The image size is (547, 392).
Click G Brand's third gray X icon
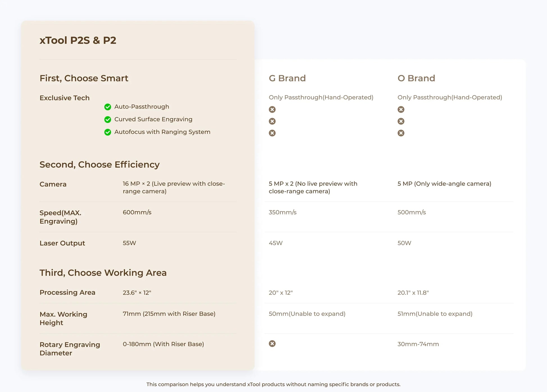pyautogui.click(x=272, y=133)
